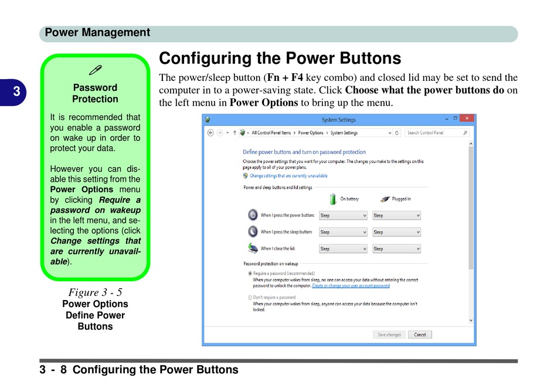Open sleep button Plugged in dropdown
Viewport: 557px width, 392px height.
pos(396,232)
